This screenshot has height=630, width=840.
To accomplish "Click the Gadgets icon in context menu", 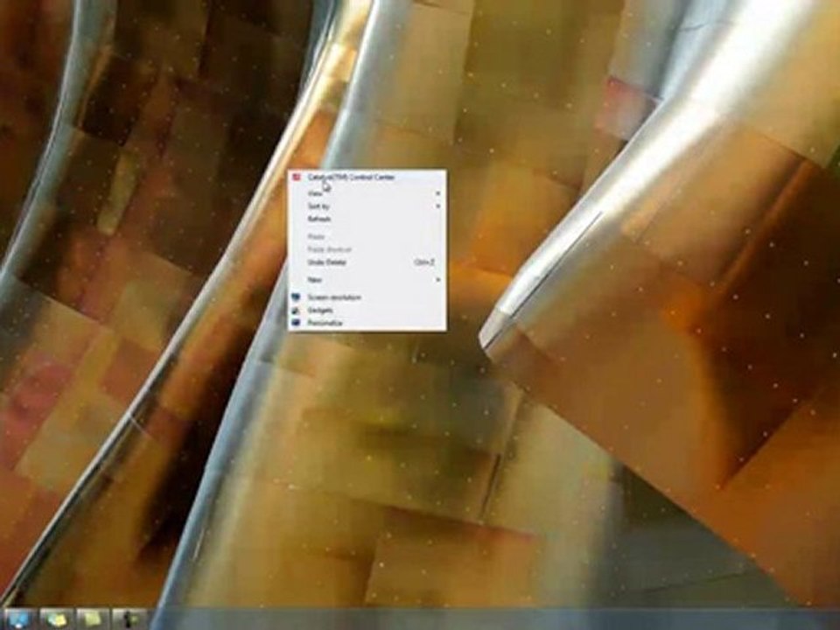I will pyautogui.click(x=296, y=310).
